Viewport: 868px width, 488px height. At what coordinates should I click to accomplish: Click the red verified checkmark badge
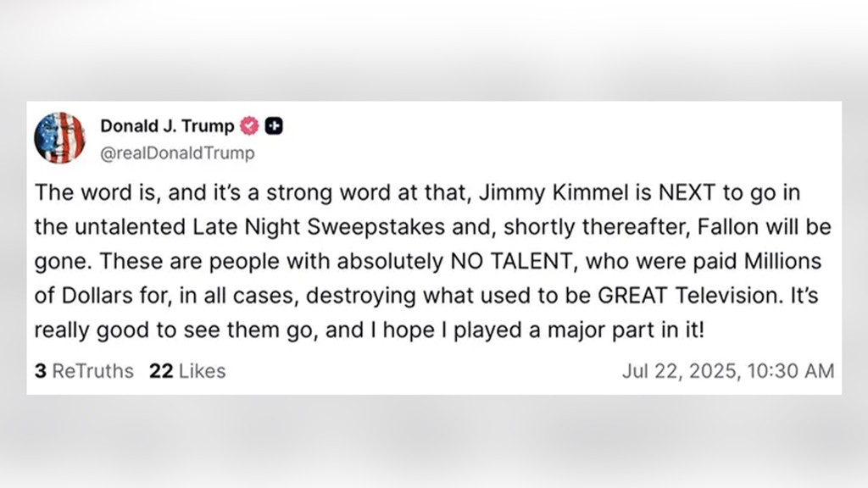[x=249, y=126]
